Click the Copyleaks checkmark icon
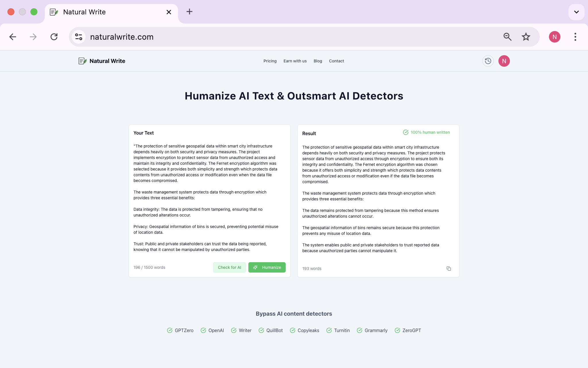The height and width of the screenshot is (368, 588). (293, 330)
